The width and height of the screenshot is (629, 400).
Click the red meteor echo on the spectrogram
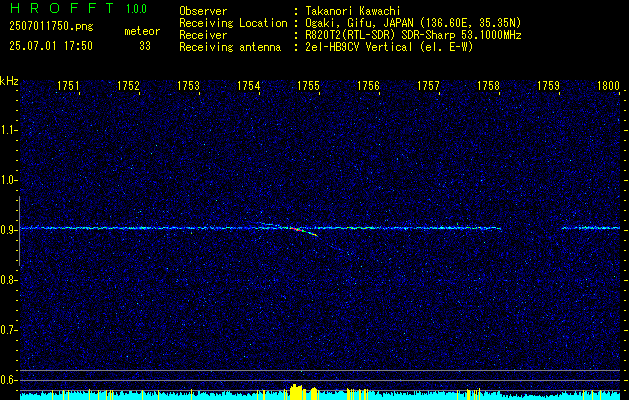tap(296, 229)
